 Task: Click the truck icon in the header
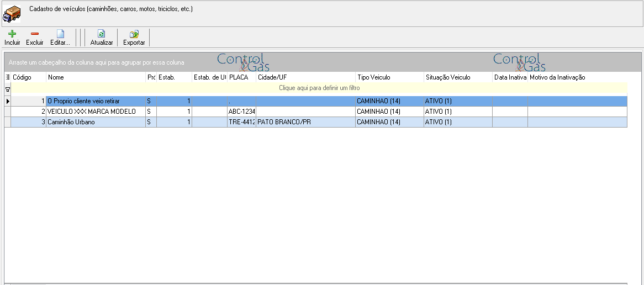click(12, 14)
